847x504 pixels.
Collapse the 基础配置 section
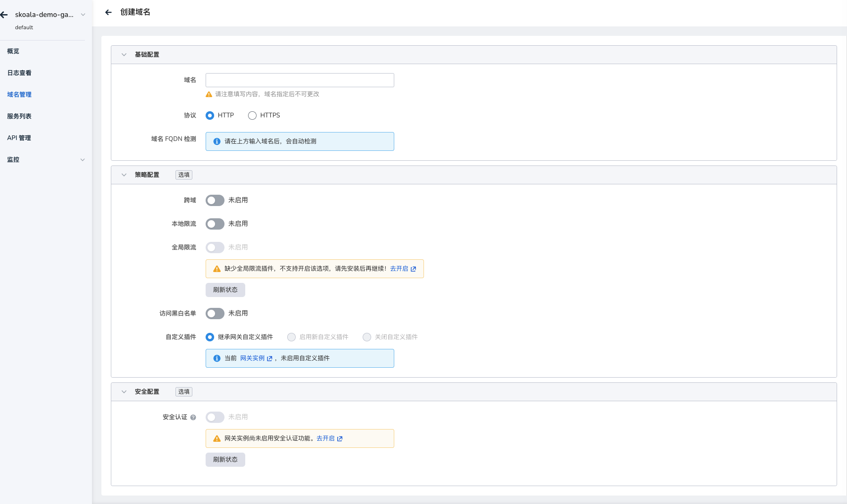pos(124,55)
